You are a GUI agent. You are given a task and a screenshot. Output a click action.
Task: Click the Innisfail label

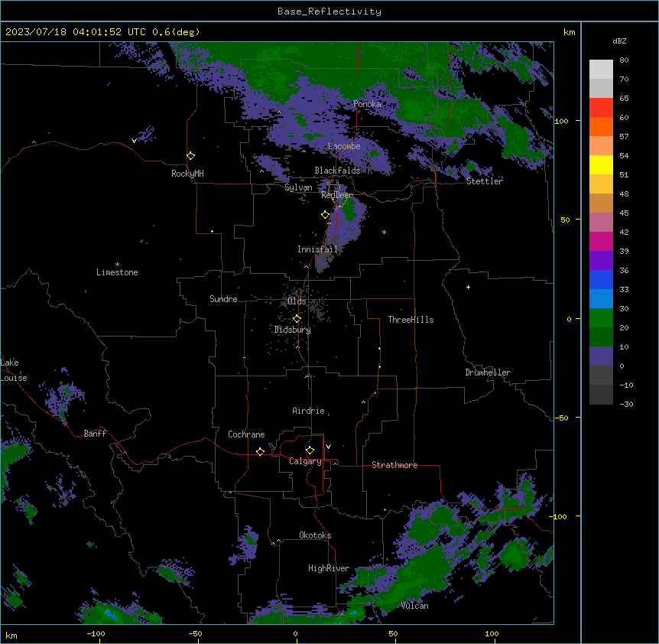click(317, 249)
